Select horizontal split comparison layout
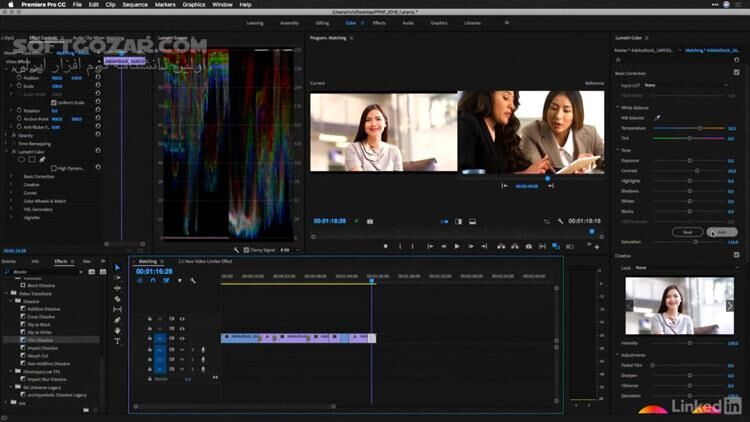The width and height of the screenshot is (750, 422). click(x=472, y=222)
